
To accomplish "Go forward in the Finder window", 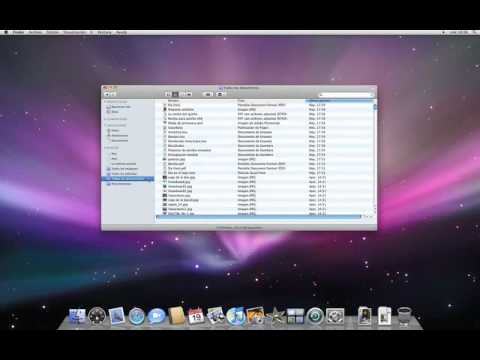I will (113, 95).
